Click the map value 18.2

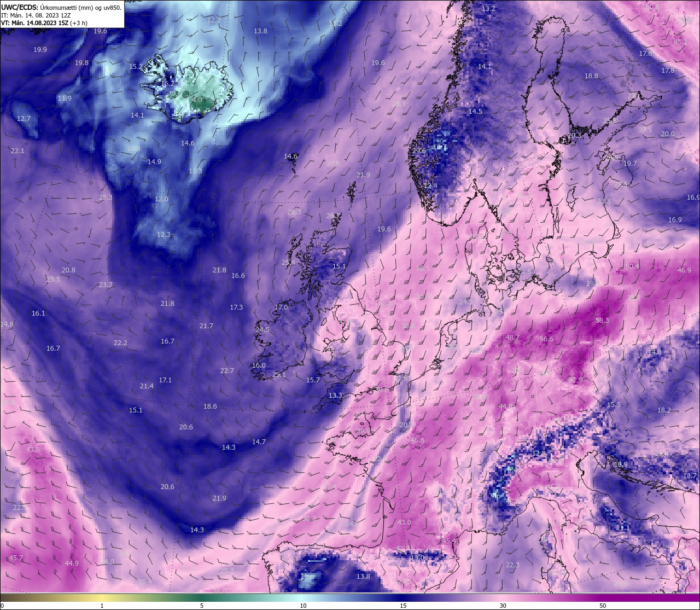pos(664,410)
